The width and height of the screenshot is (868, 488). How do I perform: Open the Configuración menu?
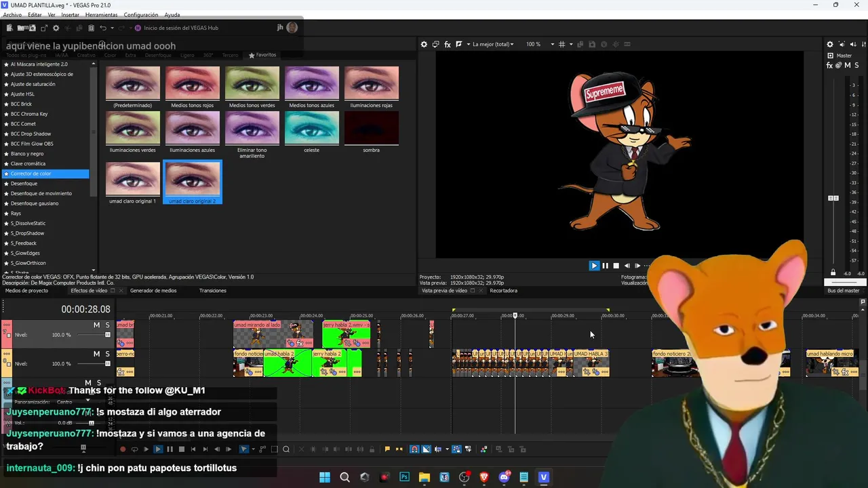pos(141,15)
